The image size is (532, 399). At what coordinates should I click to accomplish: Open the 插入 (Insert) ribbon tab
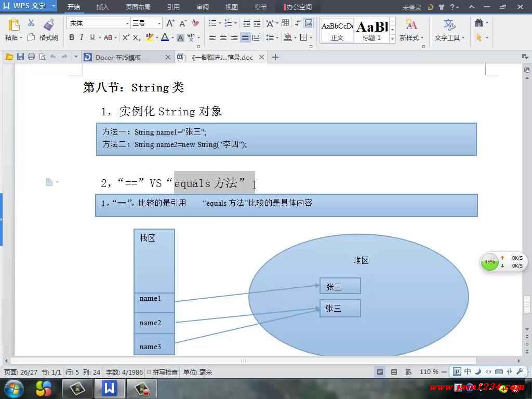pos(103,7)
